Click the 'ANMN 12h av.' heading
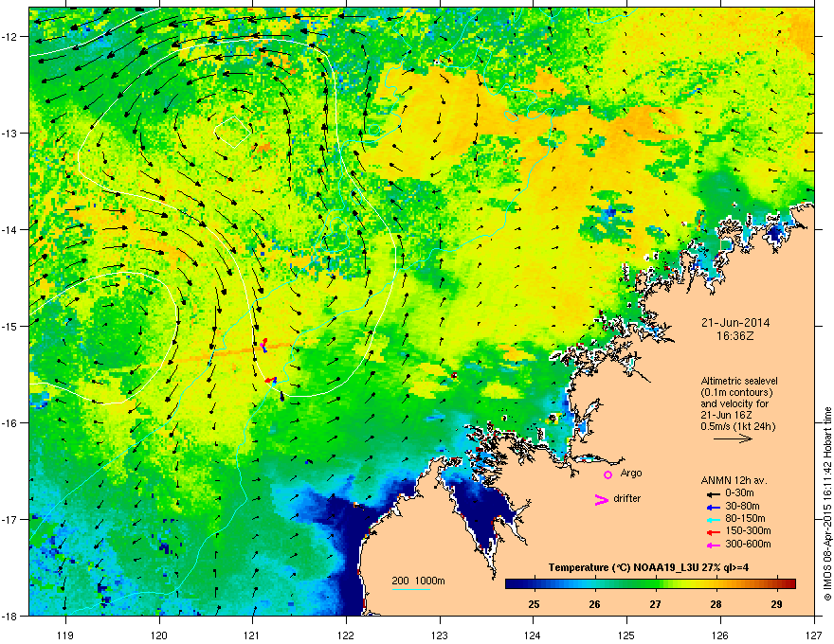The image size is (834, 644). pos(734,480)
